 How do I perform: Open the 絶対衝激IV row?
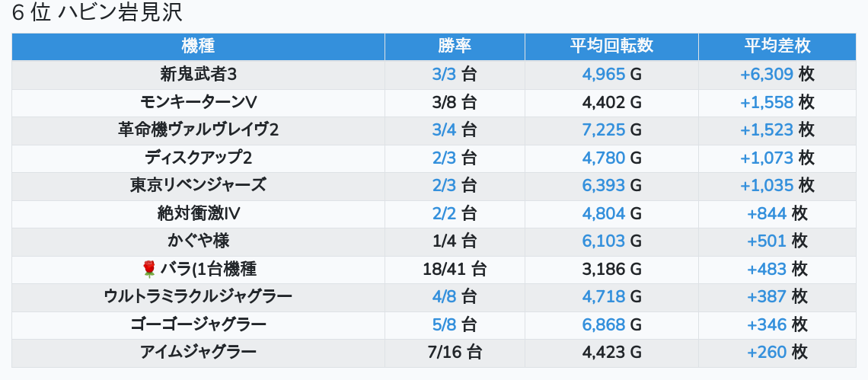pos(198,213)
